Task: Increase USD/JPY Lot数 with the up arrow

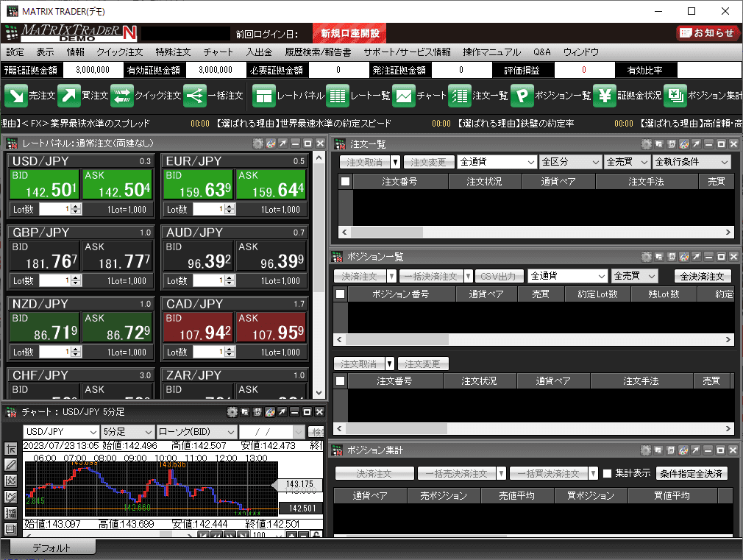Action: (x=76, y=206)
